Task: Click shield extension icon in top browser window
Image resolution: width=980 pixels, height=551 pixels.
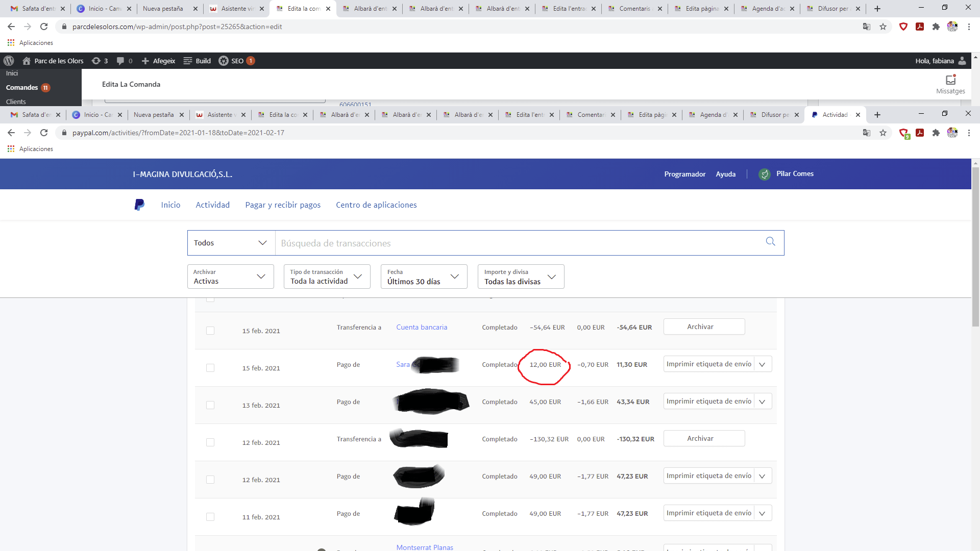Action: (903, 27)
